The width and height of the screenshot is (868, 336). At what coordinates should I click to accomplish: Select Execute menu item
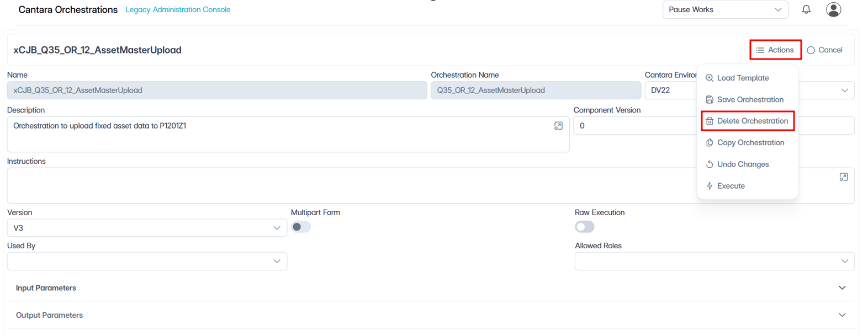pos(748,186)
